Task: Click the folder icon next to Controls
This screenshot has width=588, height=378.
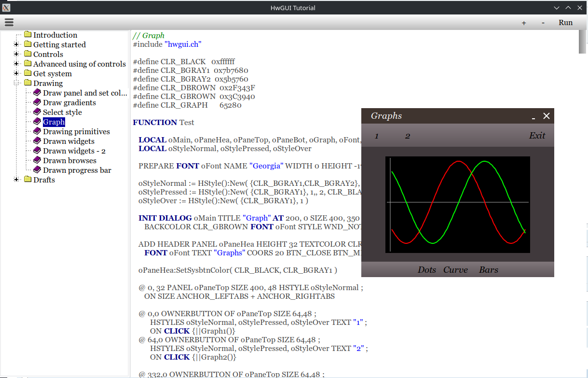Action: coord(27,54)
